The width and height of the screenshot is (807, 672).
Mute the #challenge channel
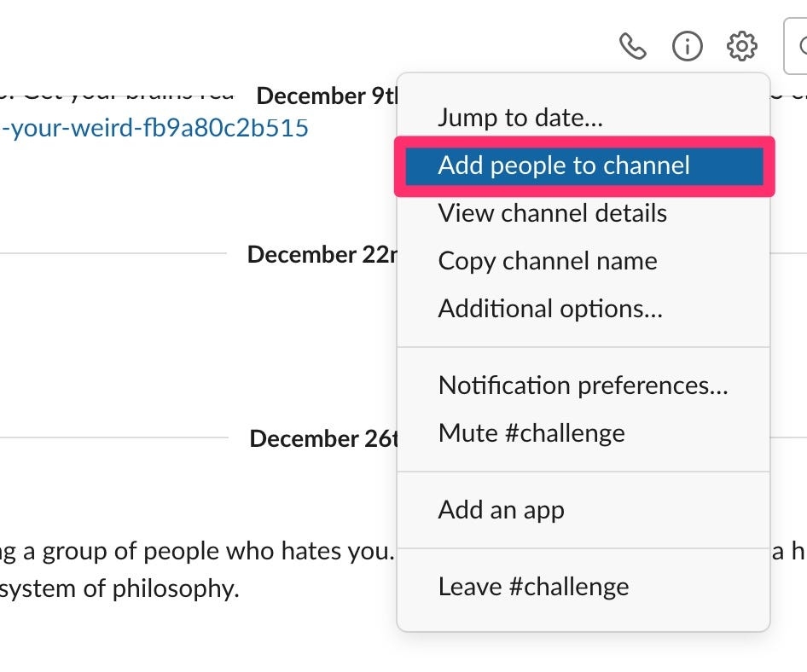tap(531, 433)
